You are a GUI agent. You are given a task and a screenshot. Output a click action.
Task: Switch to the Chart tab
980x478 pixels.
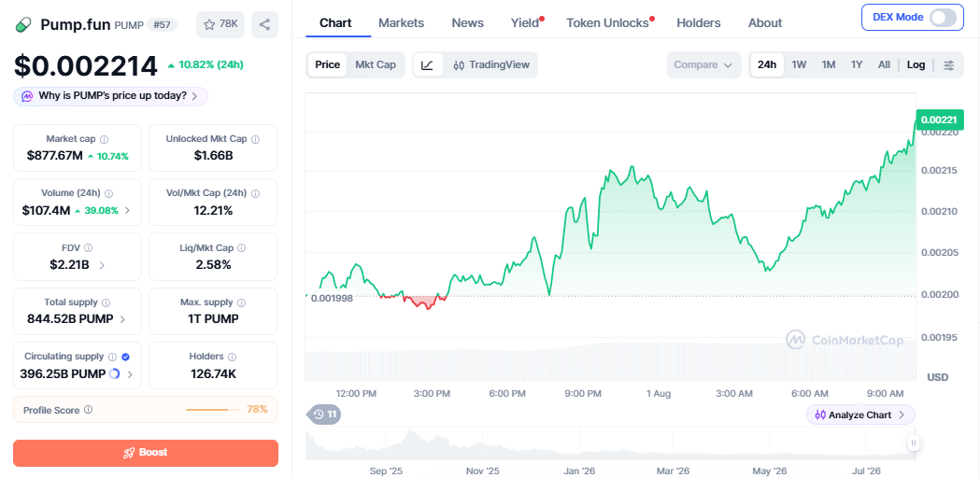pyautogui.click(x=335, y=23)
